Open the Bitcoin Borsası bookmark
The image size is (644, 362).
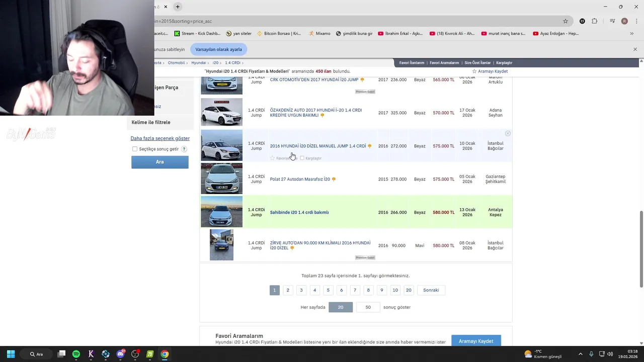point(279,34)
